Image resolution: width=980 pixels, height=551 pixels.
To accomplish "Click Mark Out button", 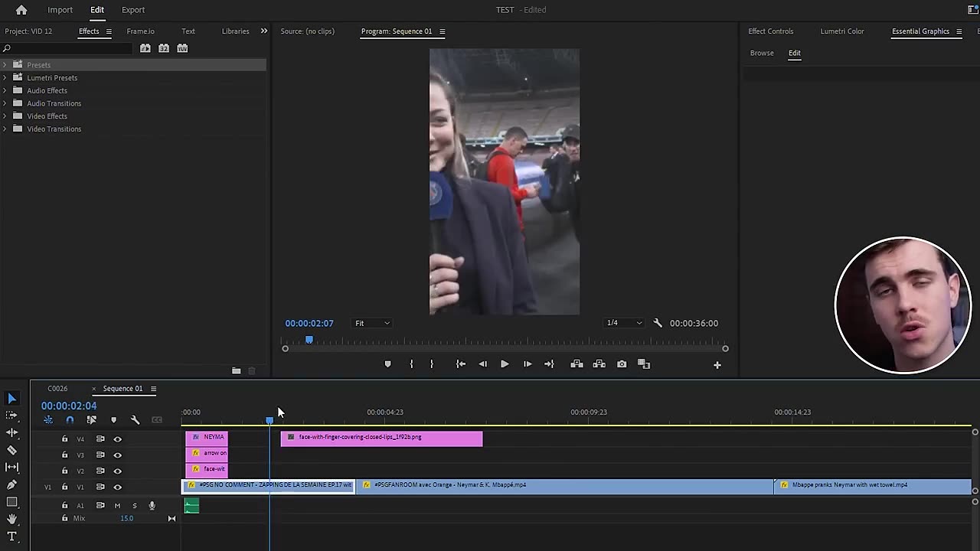I will [x=432, y=364].
